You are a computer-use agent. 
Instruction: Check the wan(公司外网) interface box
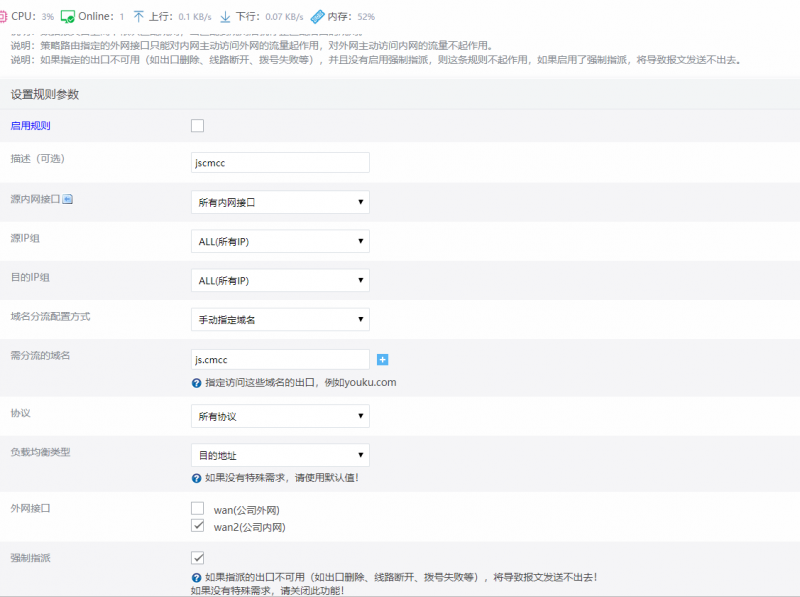tap(197, 509)
